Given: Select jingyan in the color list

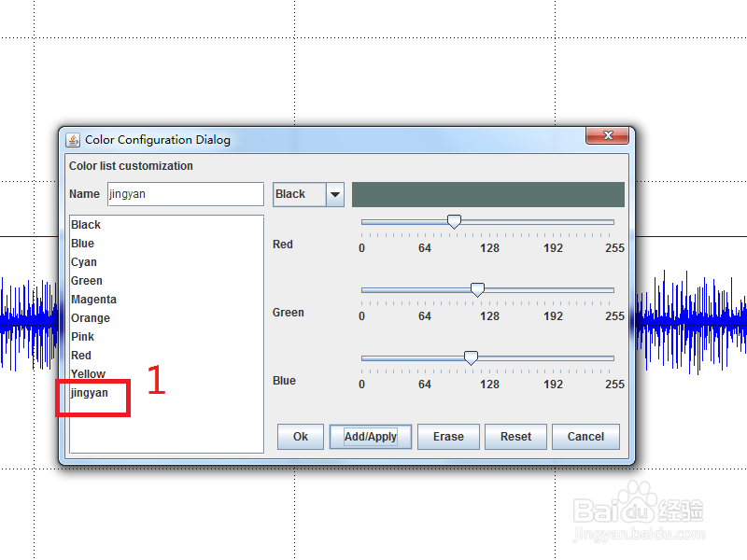Looking at the screenshot, I should point(166,392).
